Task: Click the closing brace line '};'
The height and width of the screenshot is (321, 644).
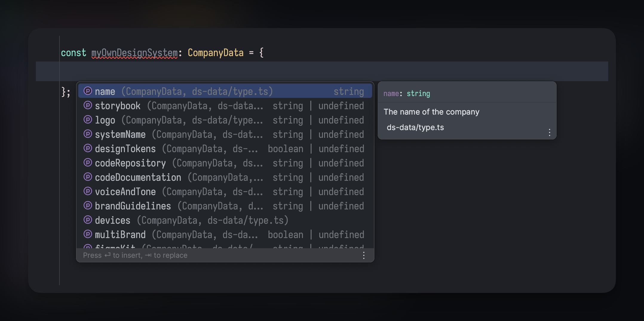Action: click(66, 92)
